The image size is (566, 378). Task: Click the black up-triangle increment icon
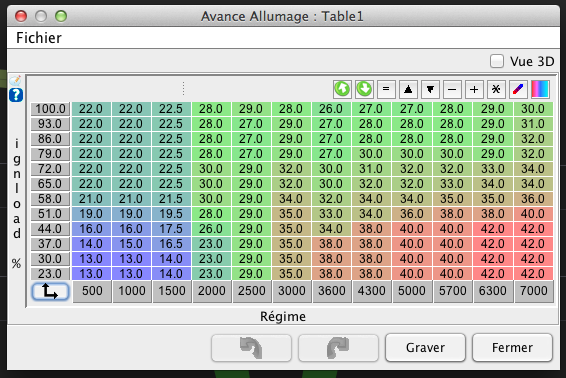pos(408,89)
